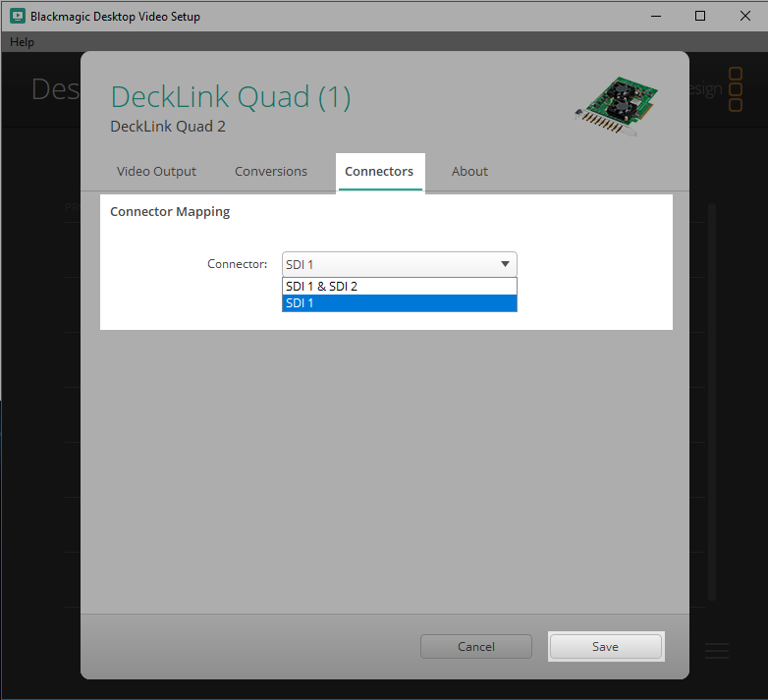Choose 'SDI 1 & SDI 2' option

click(x=399, y=287)
